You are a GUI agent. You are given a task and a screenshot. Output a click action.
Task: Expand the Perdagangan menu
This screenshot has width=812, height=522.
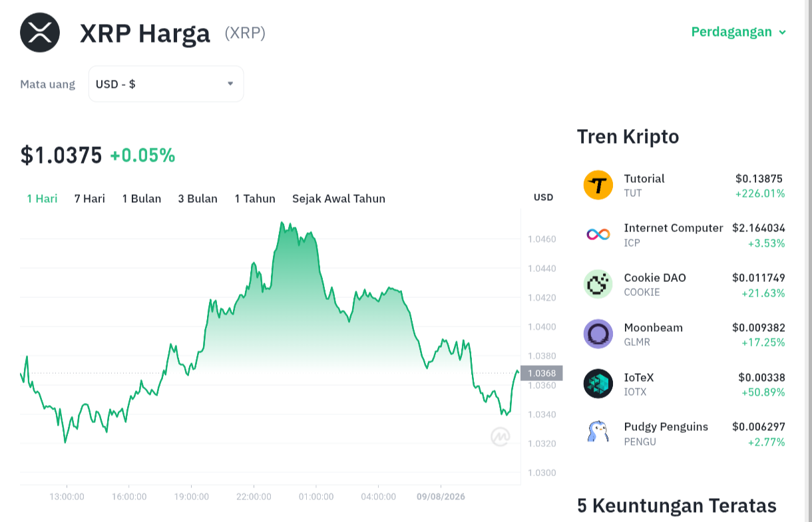pos(739,32)
